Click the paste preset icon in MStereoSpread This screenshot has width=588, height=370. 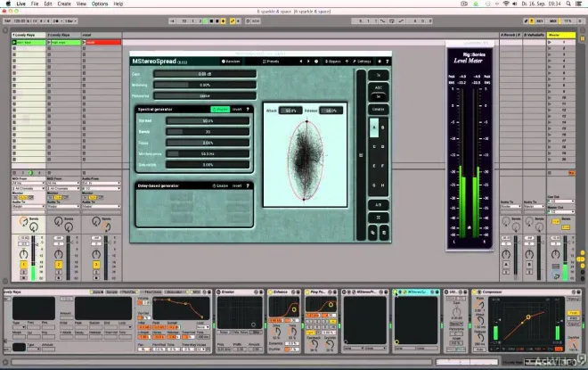(x=384, y=233)
